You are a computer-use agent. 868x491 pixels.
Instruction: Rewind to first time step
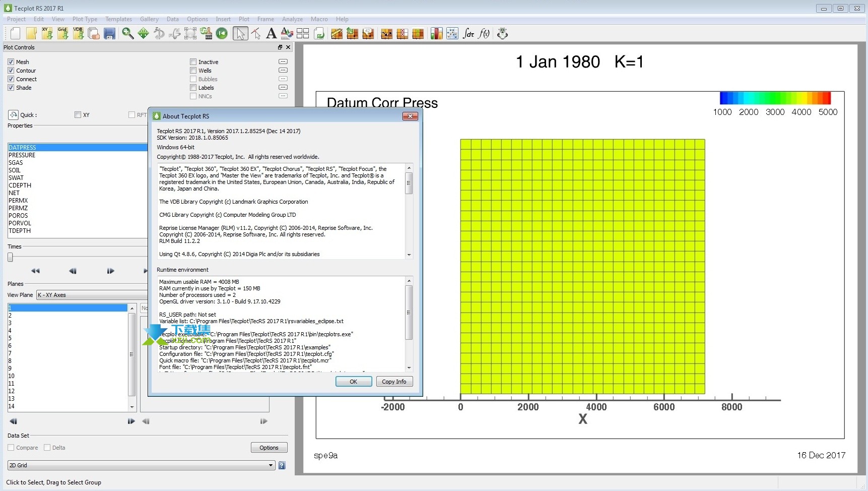tap(35, 271)
